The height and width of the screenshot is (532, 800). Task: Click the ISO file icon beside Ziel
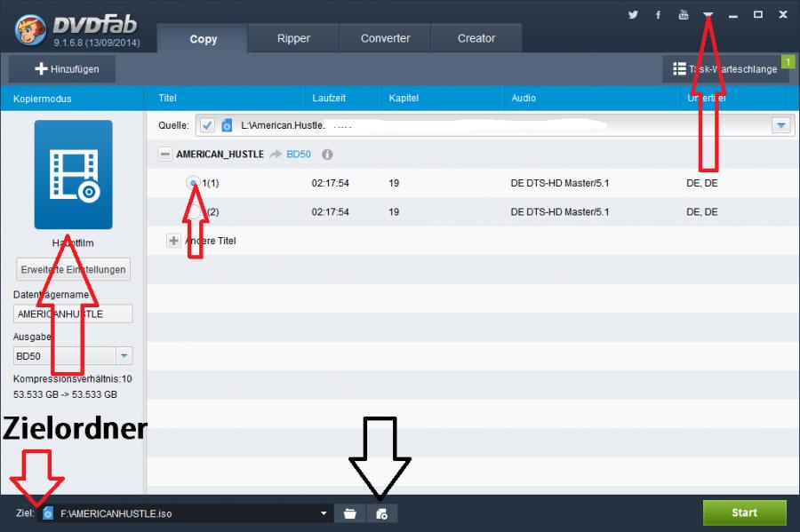tap(47, 513)
